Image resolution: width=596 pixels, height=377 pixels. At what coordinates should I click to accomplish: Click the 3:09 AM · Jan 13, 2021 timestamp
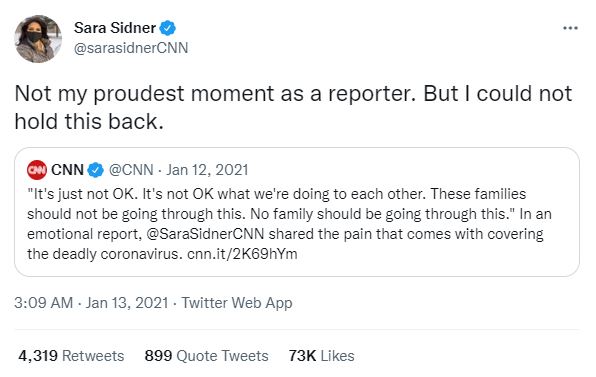coord(91,303)
